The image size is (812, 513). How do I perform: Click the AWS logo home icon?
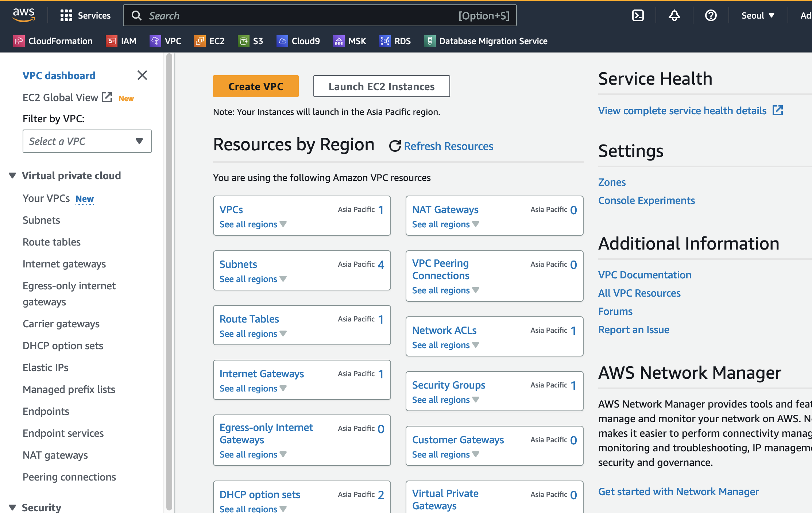tap(24, 15)
